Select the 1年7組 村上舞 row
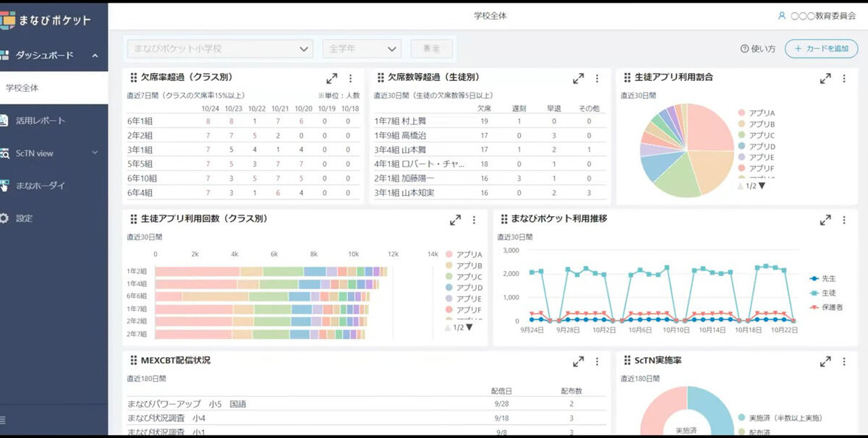The image size is (868, 438). tap(490, 121)
